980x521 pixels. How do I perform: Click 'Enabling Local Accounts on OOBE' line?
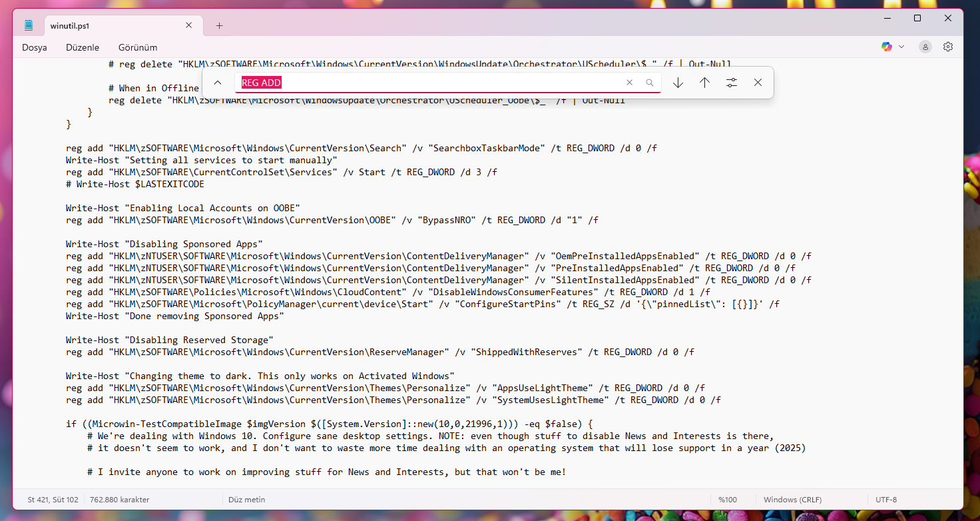(183, 208)
